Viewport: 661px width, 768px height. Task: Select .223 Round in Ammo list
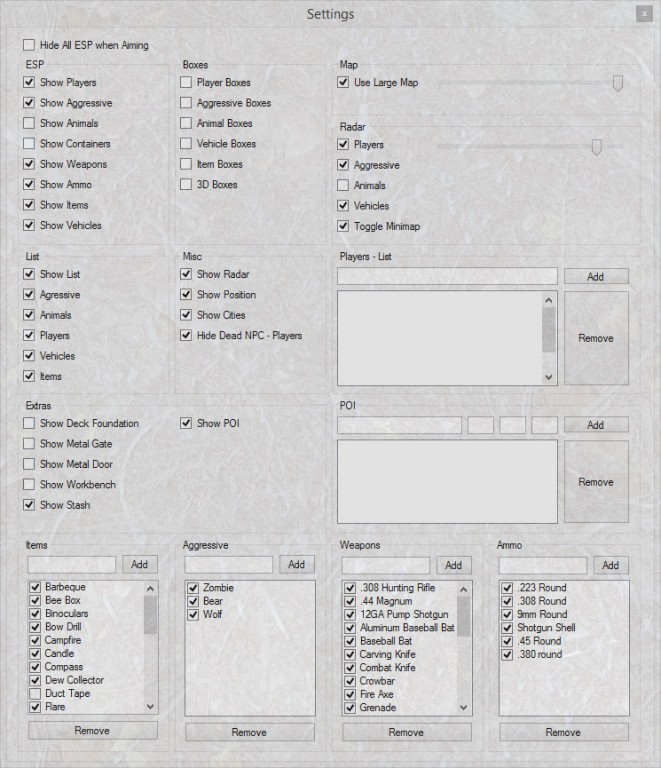coord(542,588)
